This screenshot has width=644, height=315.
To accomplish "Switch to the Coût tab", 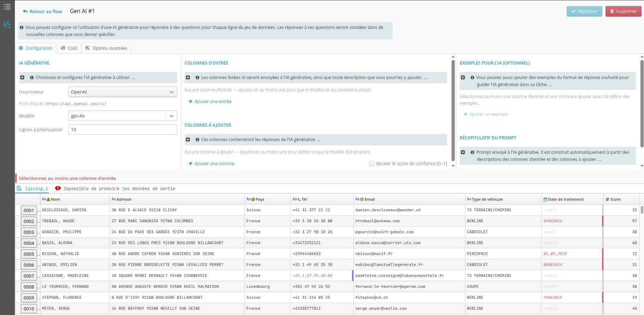I will [69, 48].
